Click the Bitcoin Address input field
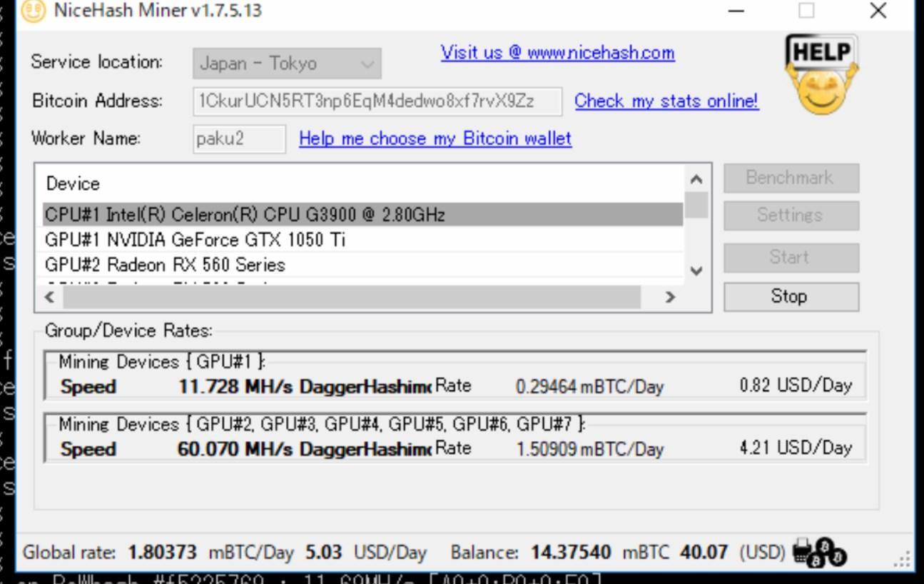Screen dimensions: 924x584 pyautogui.click(x=377, y=101)
